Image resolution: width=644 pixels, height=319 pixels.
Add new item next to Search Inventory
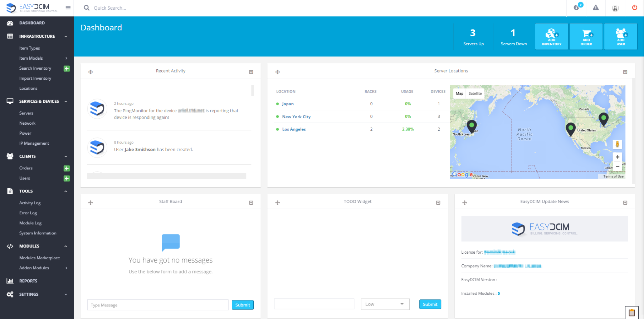[67, 68]
